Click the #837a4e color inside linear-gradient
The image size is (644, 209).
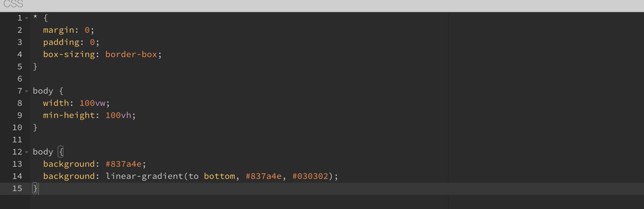point(263,176)
